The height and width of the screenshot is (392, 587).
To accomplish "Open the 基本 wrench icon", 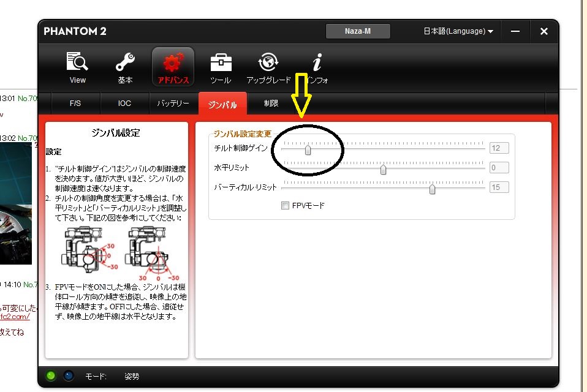I will coord(125,62).
